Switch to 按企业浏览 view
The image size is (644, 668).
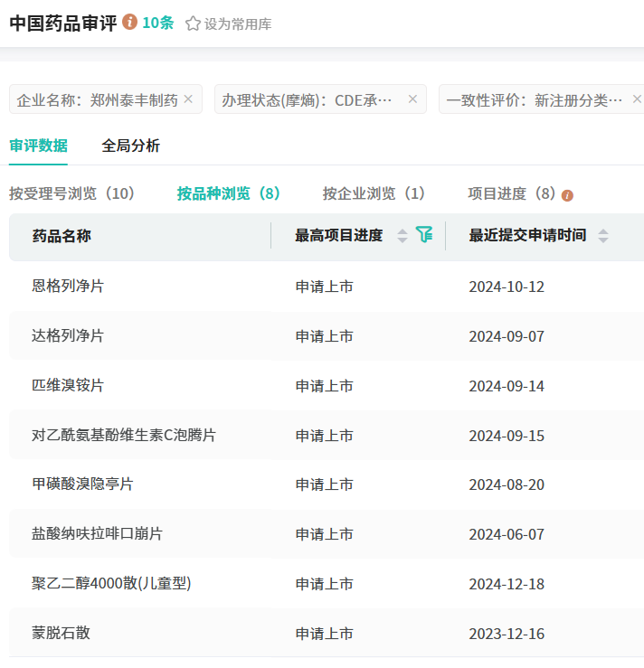(374, 193)
